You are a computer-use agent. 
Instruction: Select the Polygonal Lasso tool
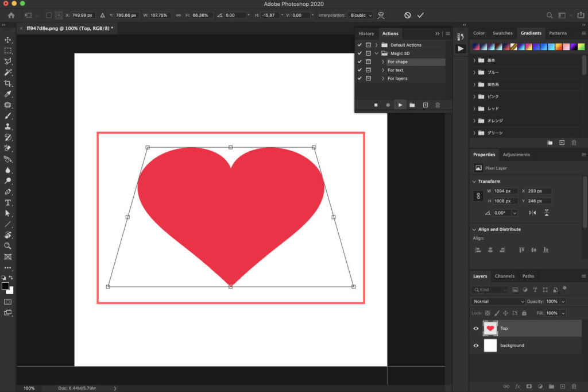coord(7,61)
